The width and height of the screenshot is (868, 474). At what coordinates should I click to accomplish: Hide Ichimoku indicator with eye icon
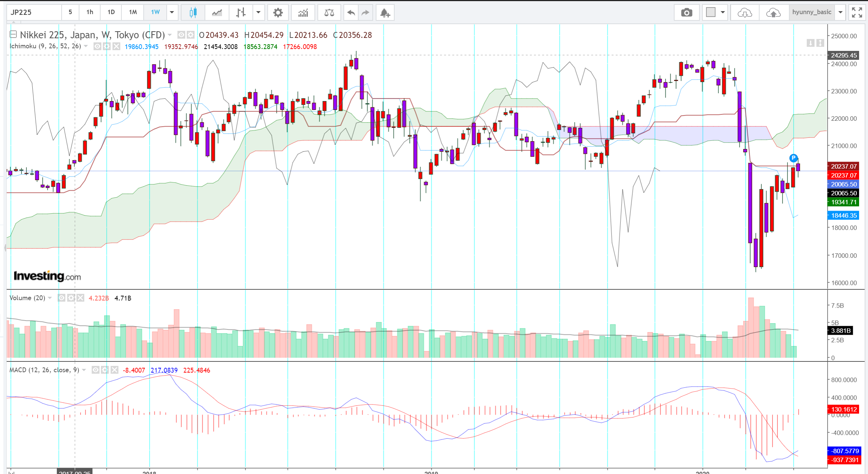pos(97,46)
